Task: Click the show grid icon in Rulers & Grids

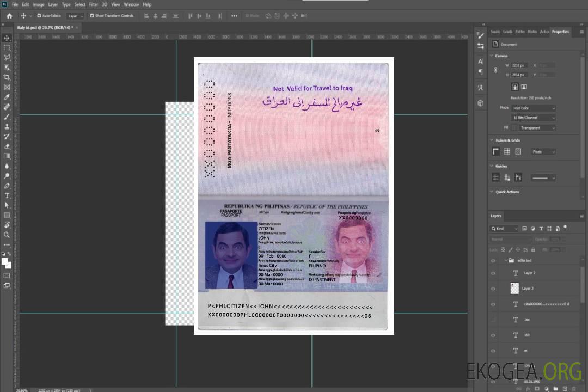Action: point(507,151)
